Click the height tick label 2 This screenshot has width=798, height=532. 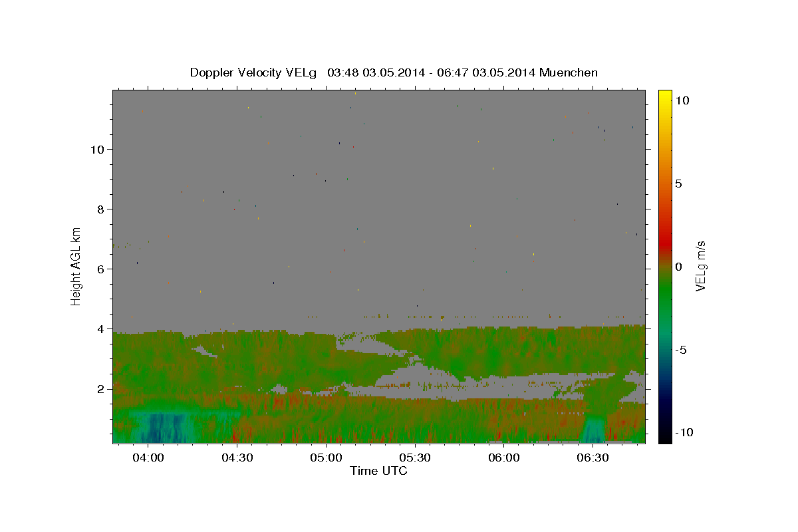tap(100, 389)
